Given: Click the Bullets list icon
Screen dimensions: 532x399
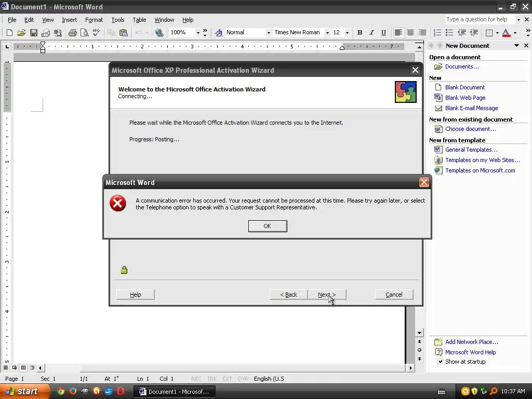Looking at the screenshot, I should [449, 33].
